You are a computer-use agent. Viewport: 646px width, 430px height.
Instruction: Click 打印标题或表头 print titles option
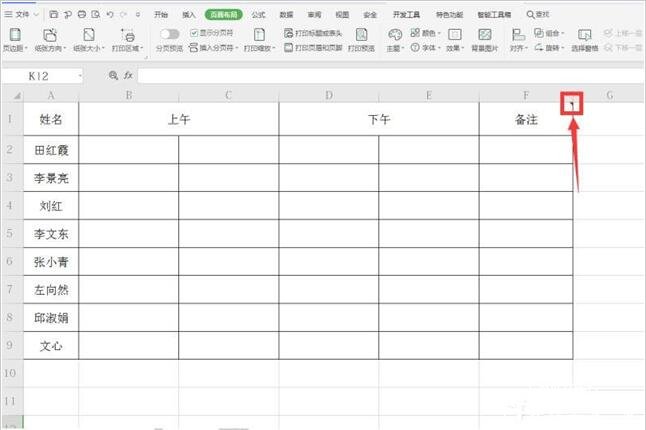pyautogui.click(x=313, y=33)
